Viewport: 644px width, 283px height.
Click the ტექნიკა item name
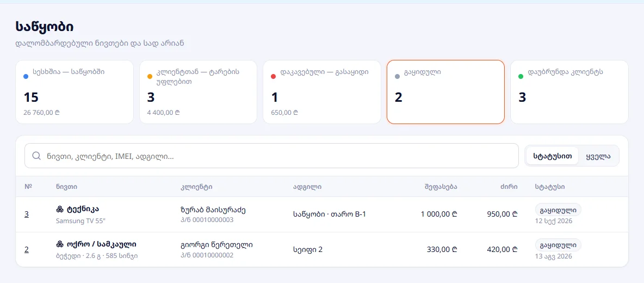83,209
